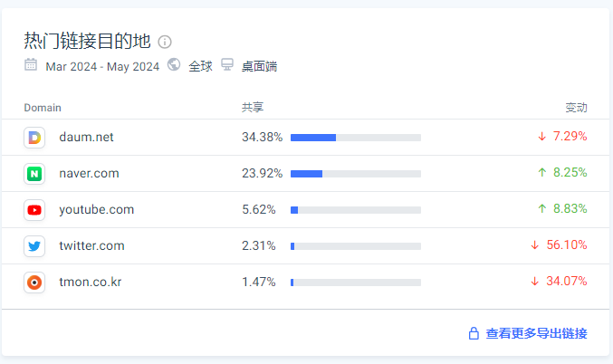Select the naver.com domain entry

coord(89,173)
